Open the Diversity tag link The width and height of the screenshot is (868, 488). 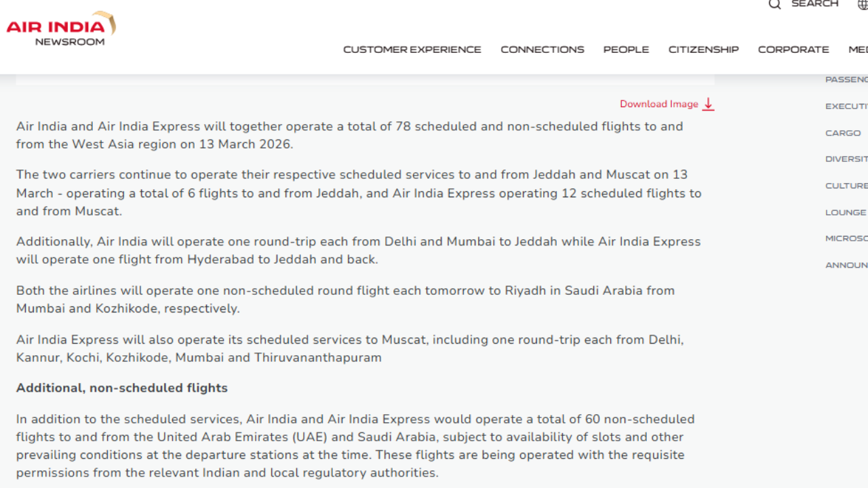[846, 159]
